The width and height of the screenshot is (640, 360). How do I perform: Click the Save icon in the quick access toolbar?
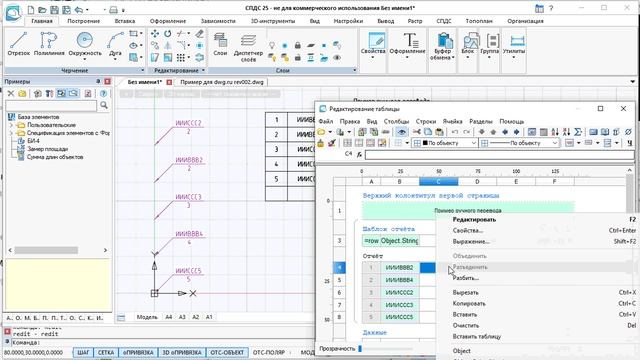click(54, 9)
